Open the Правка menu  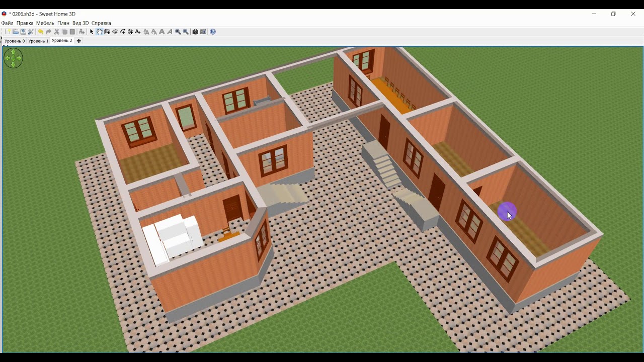pos(25,23)
